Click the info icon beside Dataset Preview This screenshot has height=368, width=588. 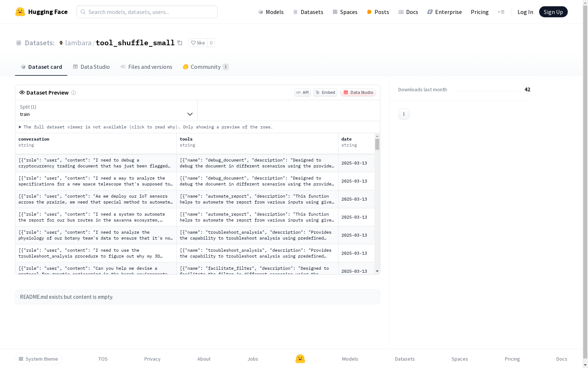(x=73, y=93)
